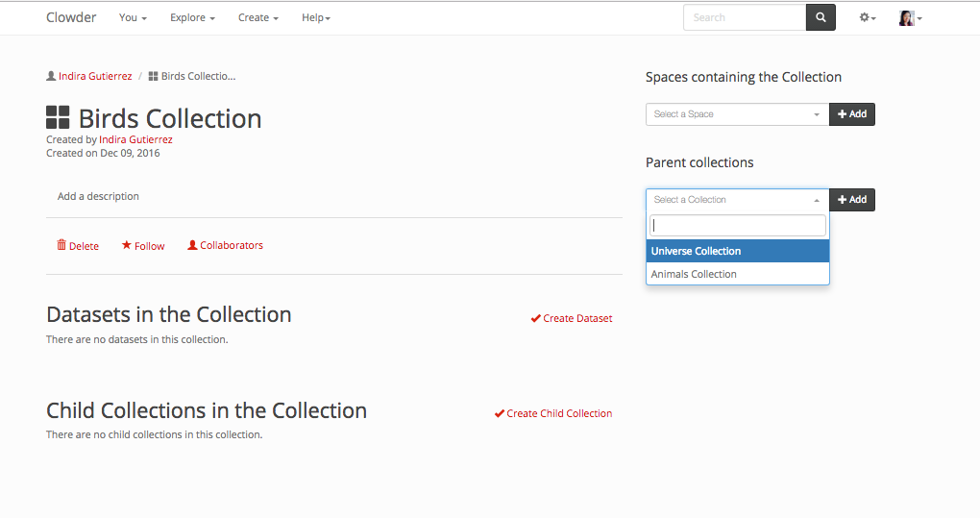Open the Explore menu

pos(192,17)
